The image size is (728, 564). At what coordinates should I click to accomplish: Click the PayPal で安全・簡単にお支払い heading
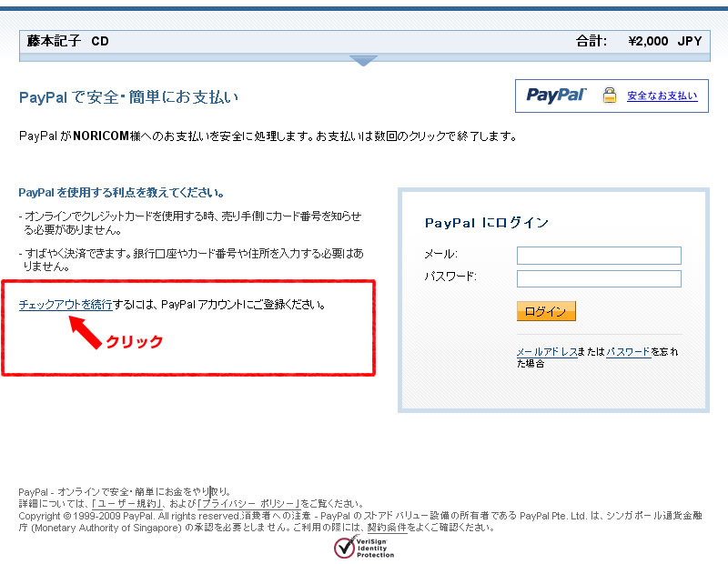[x=128, y=96]
